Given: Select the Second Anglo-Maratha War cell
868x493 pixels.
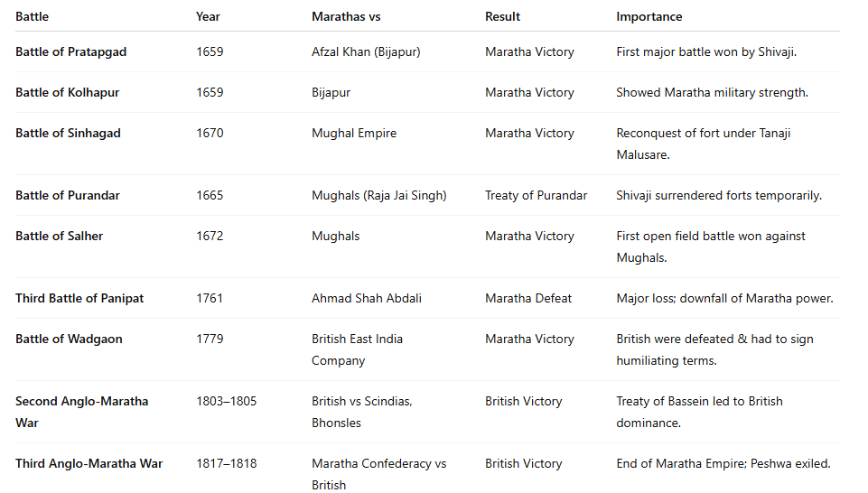Looking at the screenshot, I should click(x=82, y=412).
